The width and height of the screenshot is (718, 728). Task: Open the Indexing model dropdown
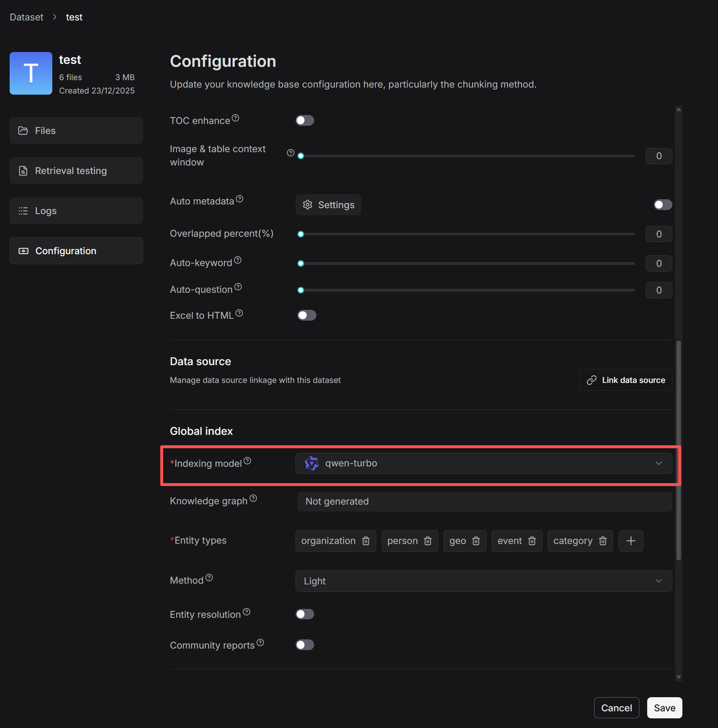(x=483, y=464)
